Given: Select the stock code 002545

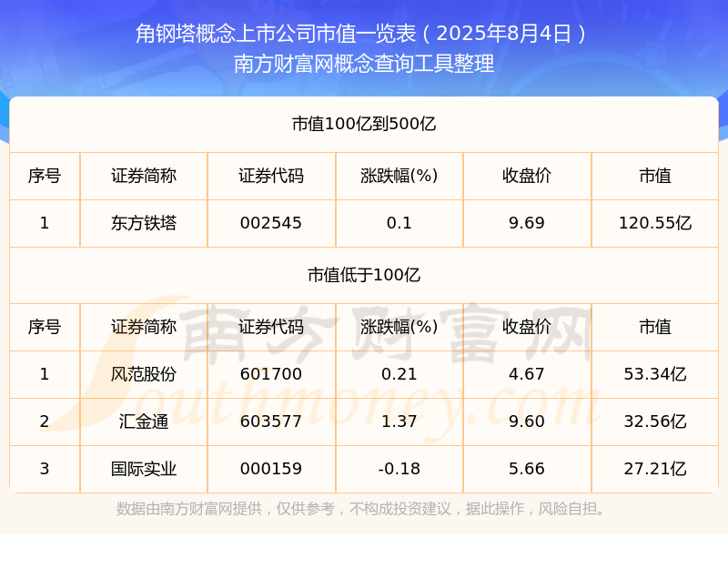Looking at the screenshot, I should pos(271,223).
